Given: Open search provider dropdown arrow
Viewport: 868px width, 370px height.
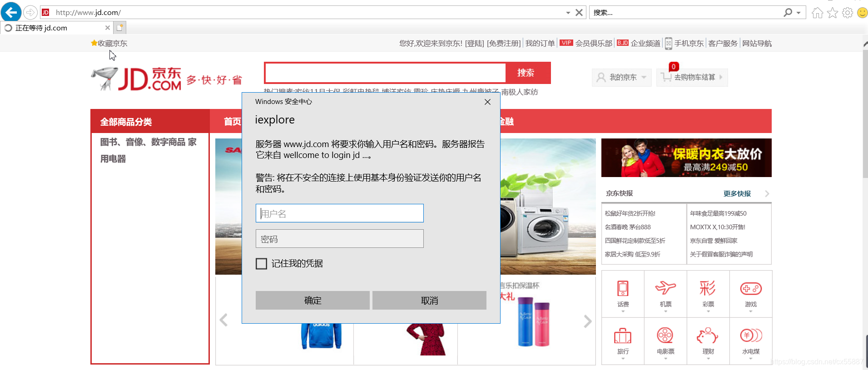Looking at the screenshot, I should point(799,13).
